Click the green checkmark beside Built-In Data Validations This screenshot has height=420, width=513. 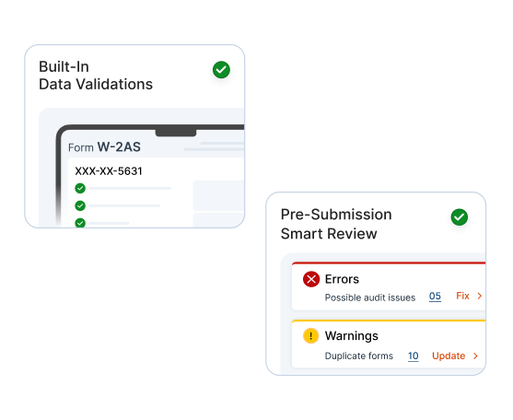tap(221, 70)
